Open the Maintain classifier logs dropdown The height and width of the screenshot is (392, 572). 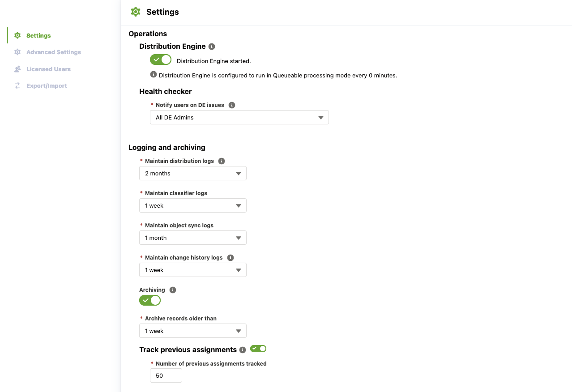coord(193,205)
